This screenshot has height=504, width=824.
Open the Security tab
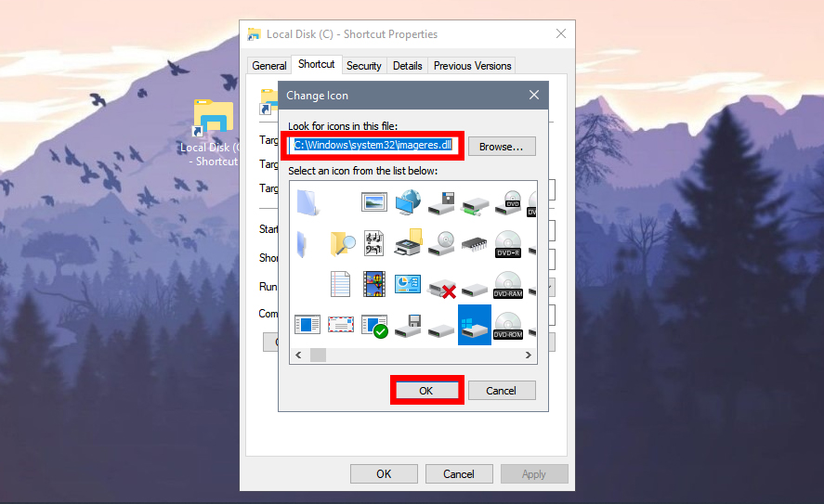[363, 66]
